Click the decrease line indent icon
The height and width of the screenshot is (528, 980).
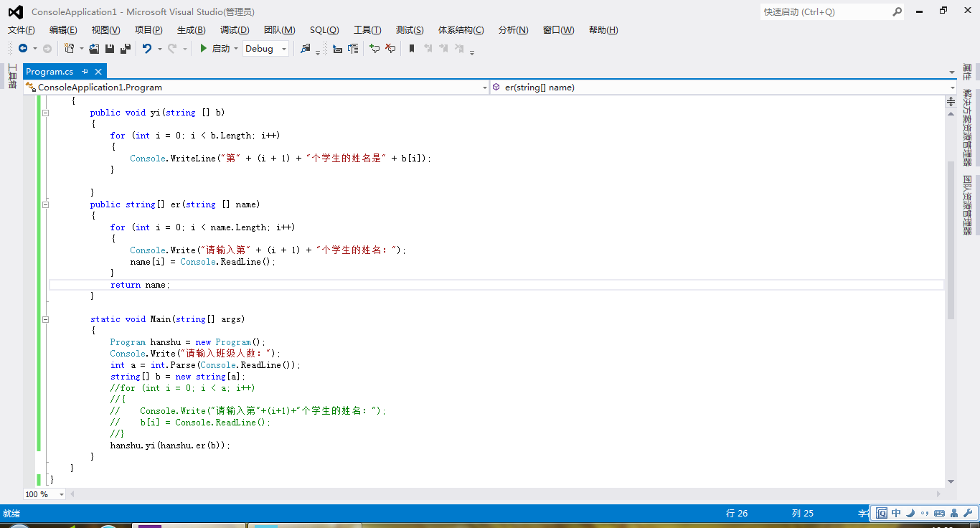[x=337, y=49]
